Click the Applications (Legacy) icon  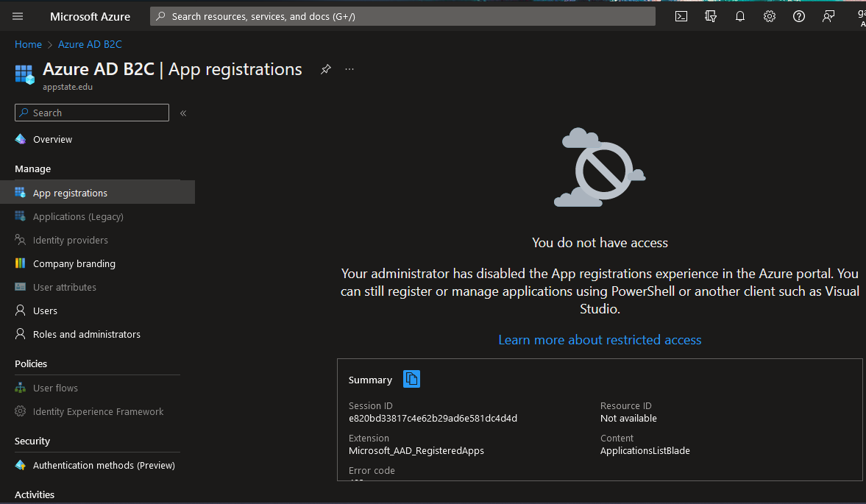point(21,216)
